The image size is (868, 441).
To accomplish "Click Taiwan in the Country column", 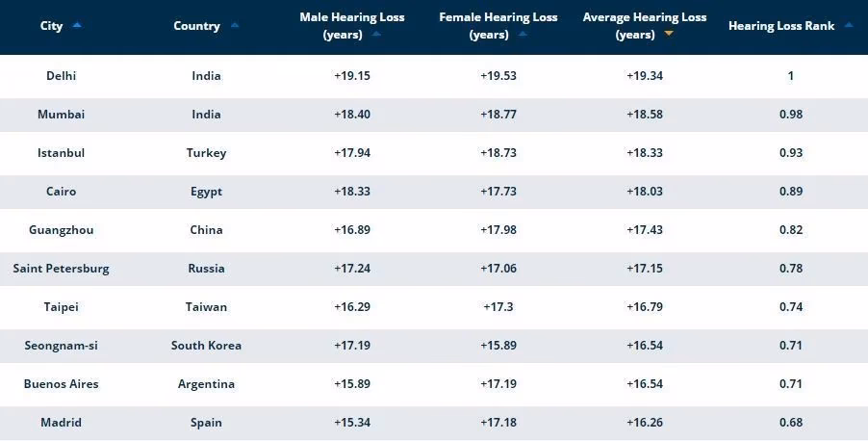I will pos(206,307).
